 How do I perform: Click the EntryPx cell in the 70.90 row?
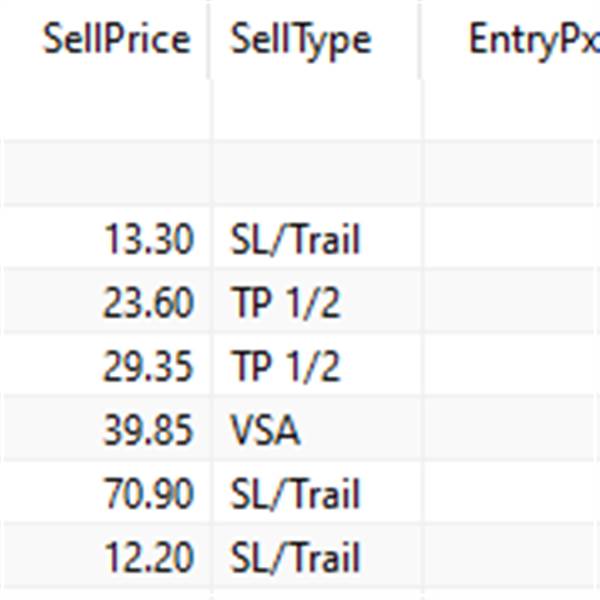click(x=512, y=495)
